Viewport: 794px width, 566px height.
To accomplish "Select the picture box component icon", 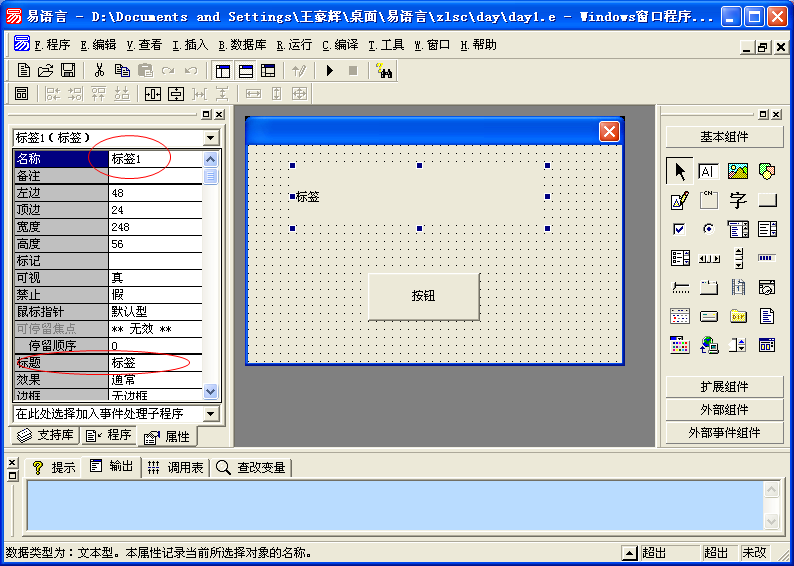I will pos(738,171).
